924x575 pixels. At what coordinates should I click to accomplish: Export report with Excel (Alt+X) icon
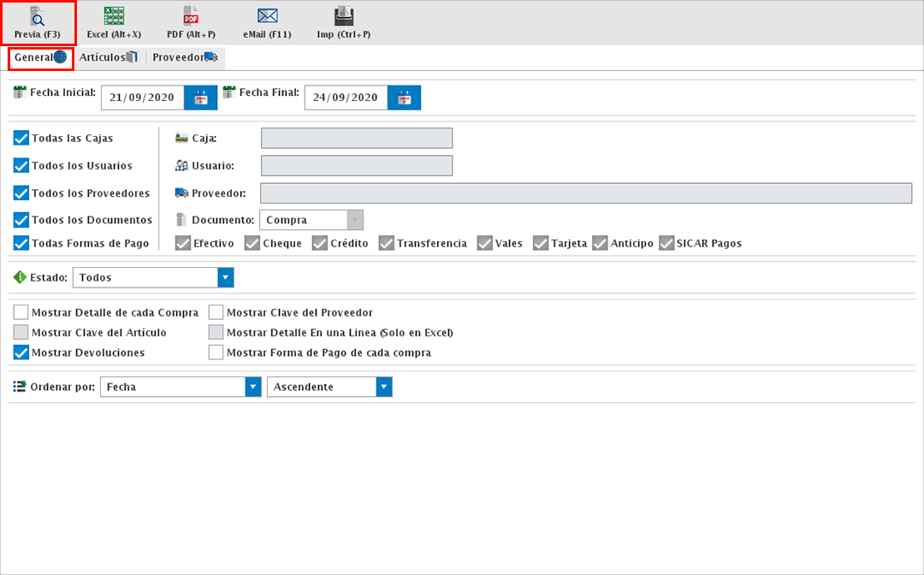114,18
